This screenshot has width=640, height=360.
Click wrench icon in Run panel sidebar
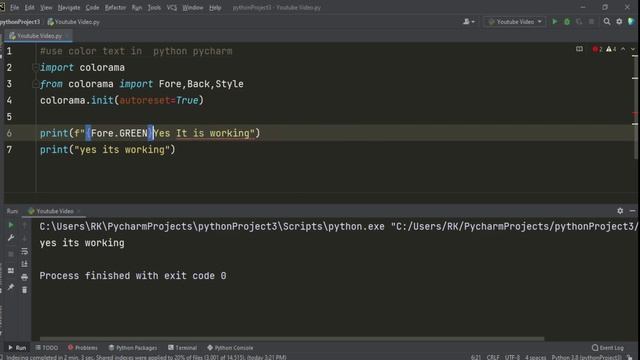pyautogui.click(x=11, y=238)
